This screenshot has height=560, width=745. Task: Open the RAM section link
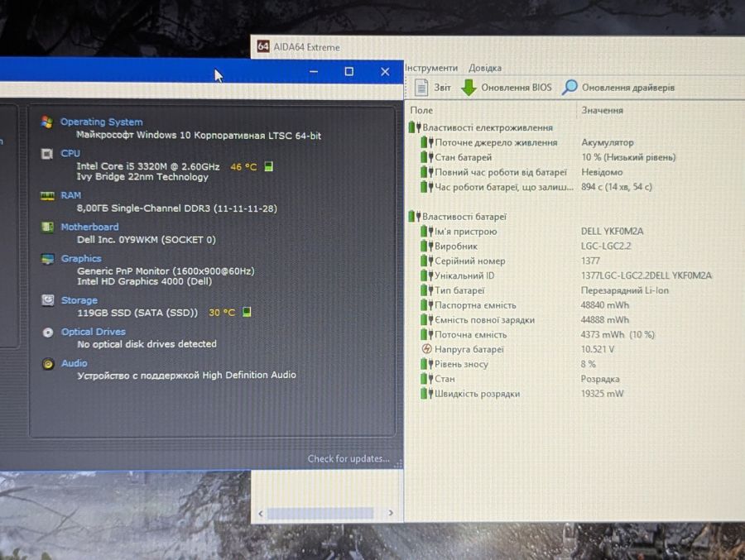click(71, 195)
